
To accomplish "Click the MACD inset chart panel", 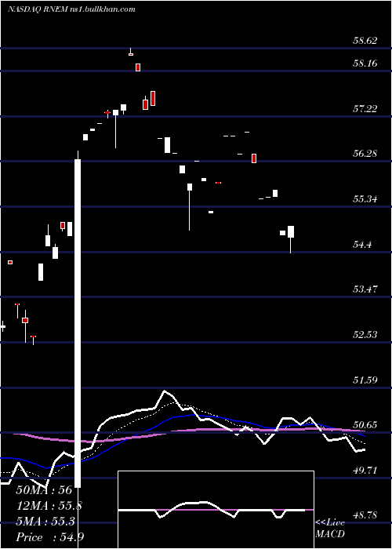I will 216,510.
